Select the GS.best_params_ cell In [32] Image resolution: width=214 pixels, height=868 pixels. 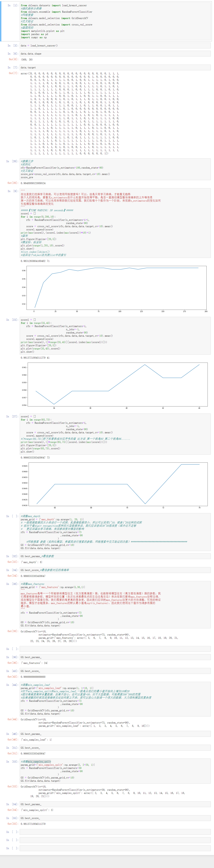[115, 556]
